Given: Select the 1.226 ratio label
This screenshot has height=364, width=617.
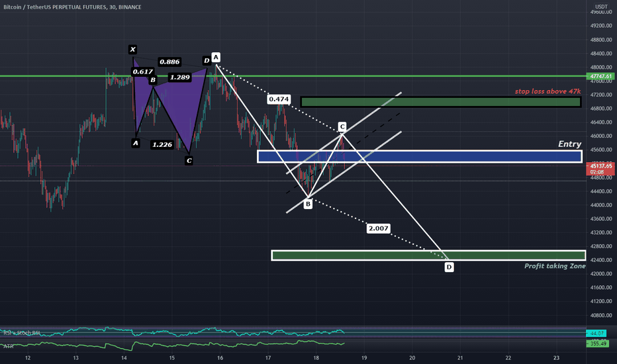Looking at the screenshot, I should 162,145.
